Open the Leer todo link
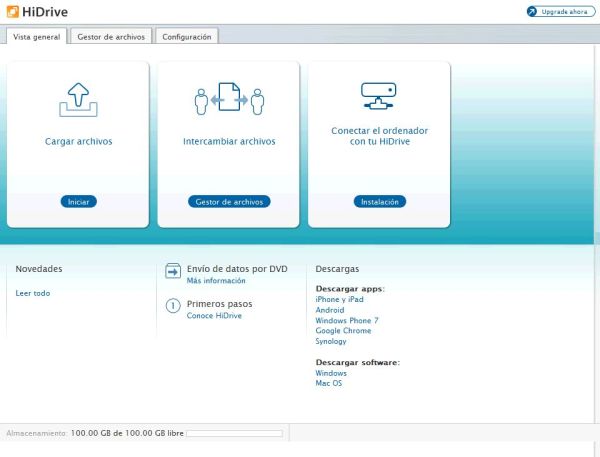600x457 pixels. click(33, 293)
